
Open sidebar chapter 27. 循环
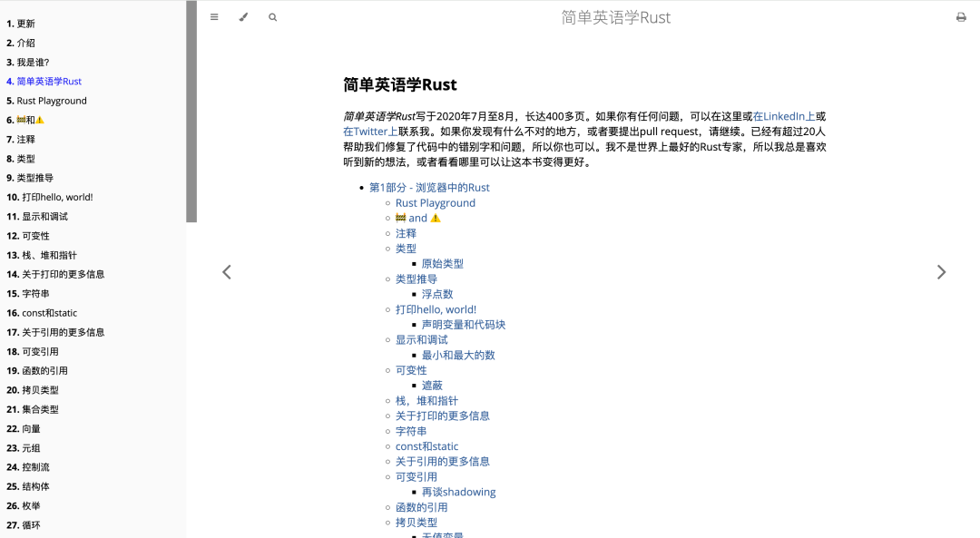23,525
